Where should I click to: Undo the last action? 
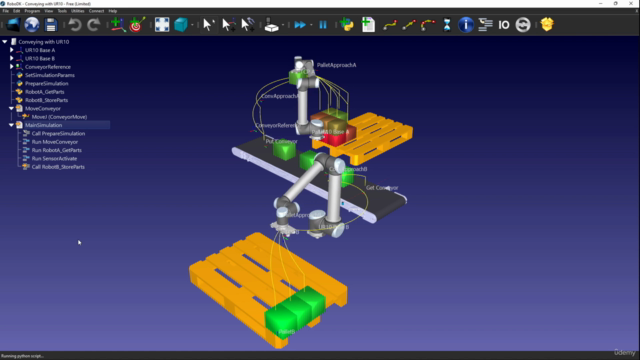pos(75,25)
